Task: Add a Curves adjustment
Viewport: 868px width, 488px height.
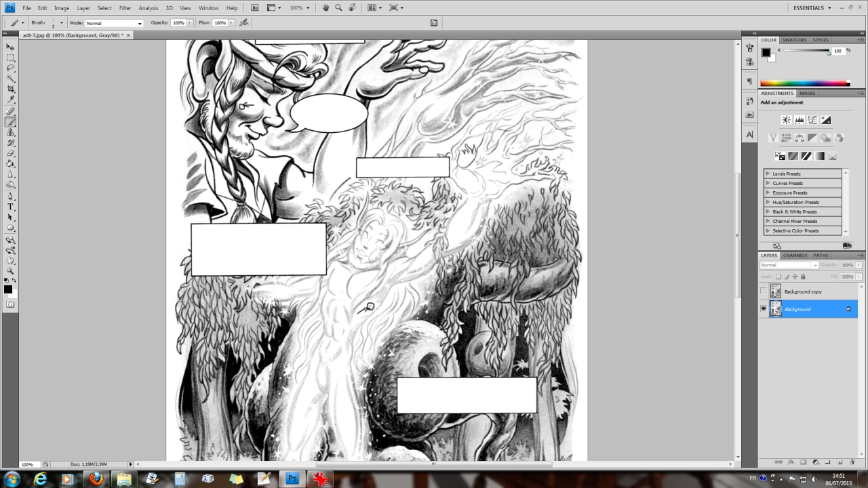Action: pyautogui.click(x=812, y=120)
